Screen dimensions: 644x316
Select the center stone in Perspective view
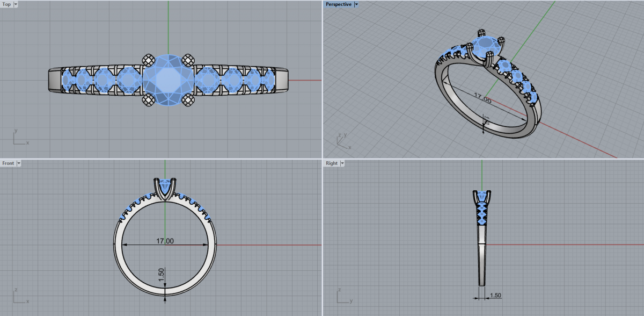click(486, 45)
